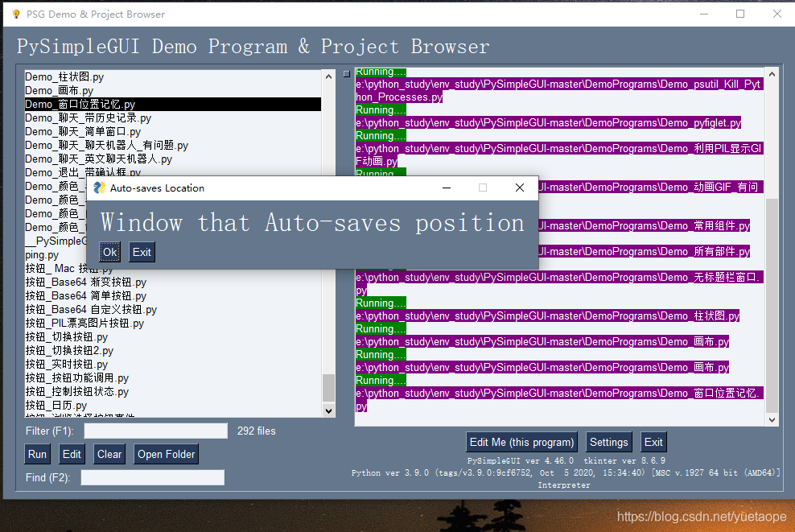Image resolution: width=795 pixels, height=532 pixels.
Task: Select Demo_柱状图.py in file list
Action: (172, 76)
